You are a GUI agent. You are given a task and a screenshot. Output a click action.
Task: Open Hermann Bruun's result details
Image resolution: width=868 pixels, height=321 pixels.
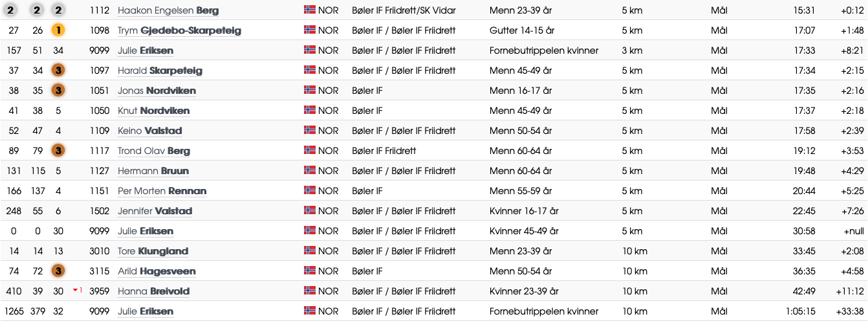pos(153,172)
